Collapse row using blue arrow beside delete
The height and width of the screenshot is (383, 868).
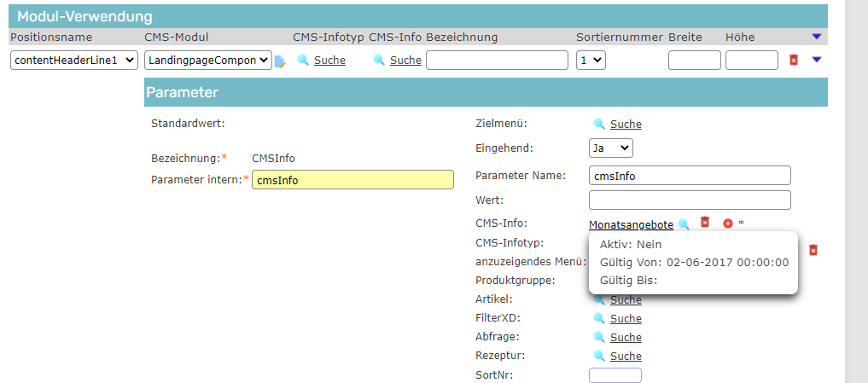click(x=817, y=60)
